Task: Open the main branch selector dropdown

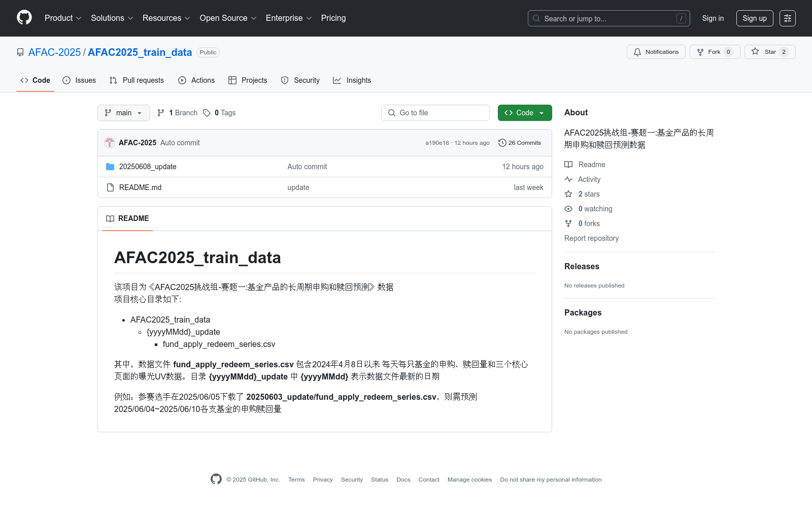Action: pos(123,113)
